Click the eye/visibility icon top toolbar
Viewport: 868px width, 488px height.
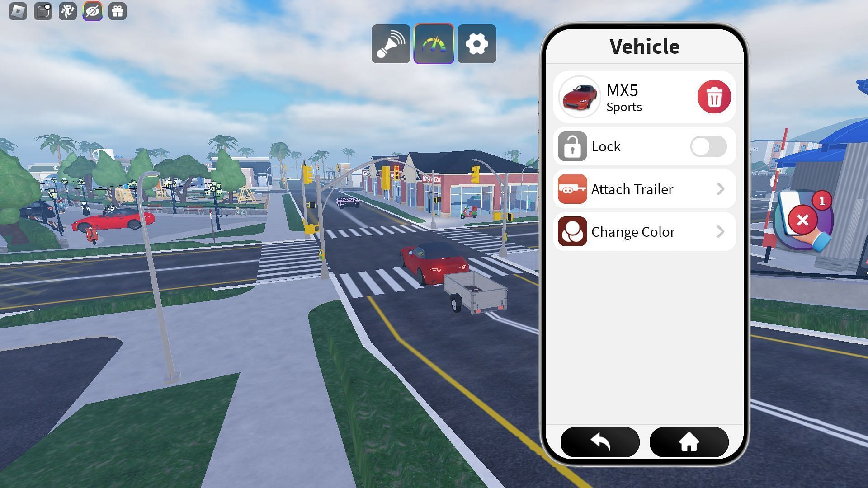pyautogui.click(x=92, y=11)
